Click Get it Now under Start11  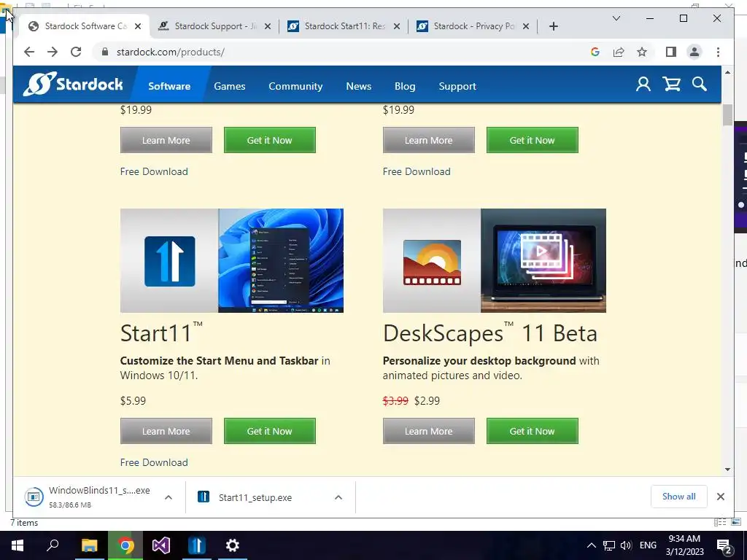[270, 431]
